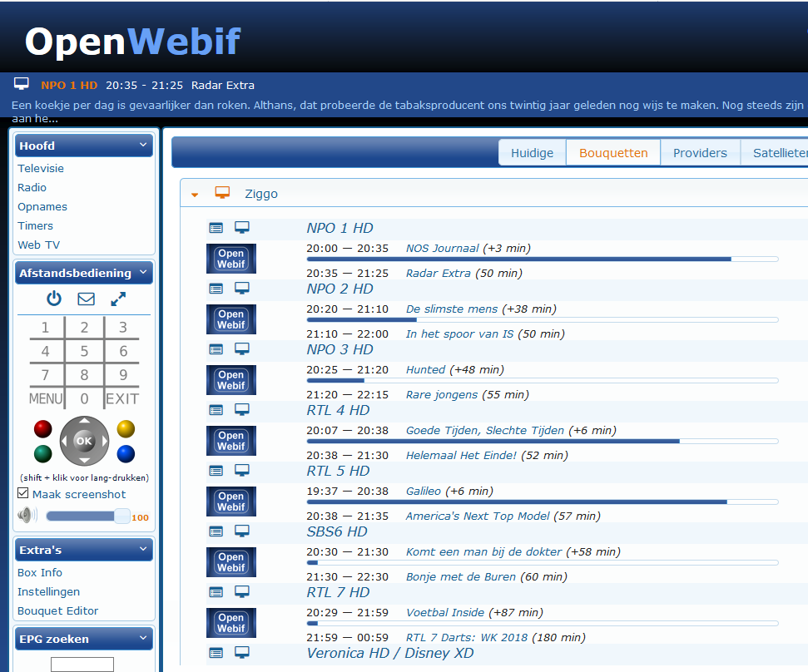Viewport: 808px width, 672px height.
Task: Click the expand remote arrows icon
Action: click(118, 299)
